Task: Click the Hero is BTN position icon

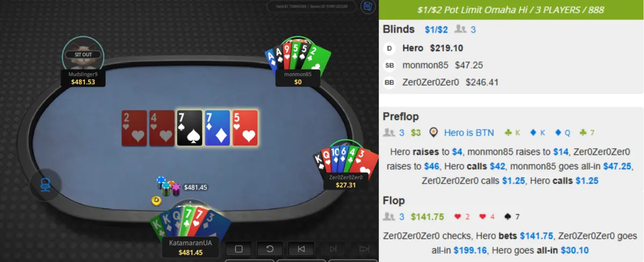Action: click(x=434, y=133)
